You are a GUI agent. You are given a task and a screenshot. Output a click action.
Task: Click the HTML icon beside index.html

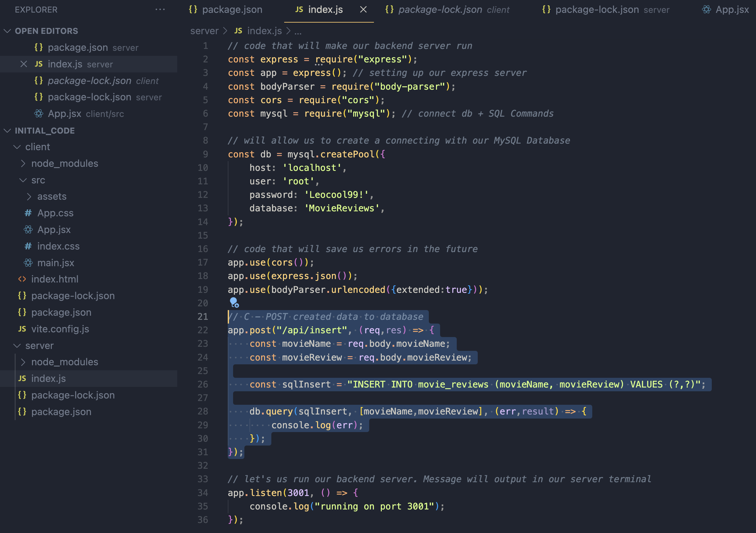22,279
